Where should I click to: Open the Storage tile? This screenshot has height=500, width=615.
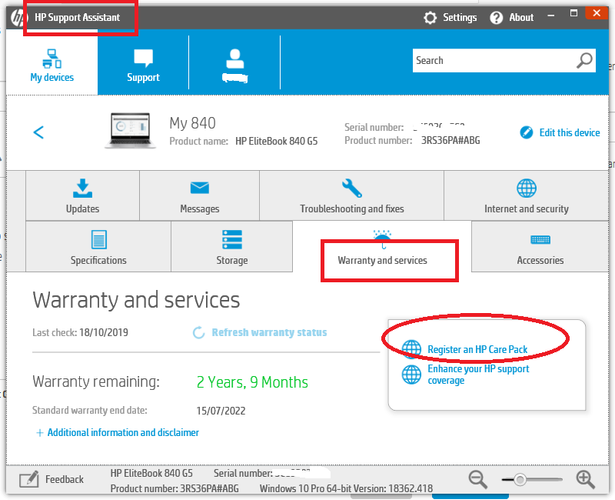pyautogui.click(x=232, y=246)
